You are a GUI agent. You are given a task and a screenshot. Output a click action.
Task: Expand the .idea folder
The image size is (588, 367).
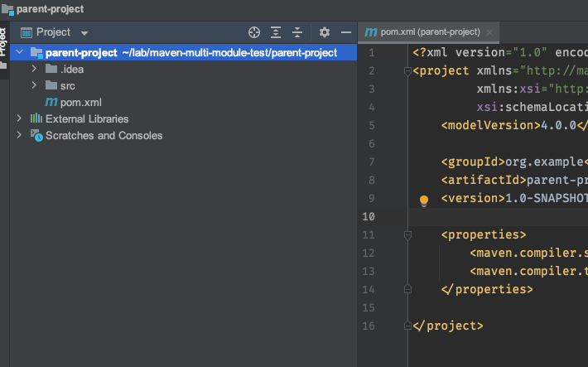click(34, 69)
